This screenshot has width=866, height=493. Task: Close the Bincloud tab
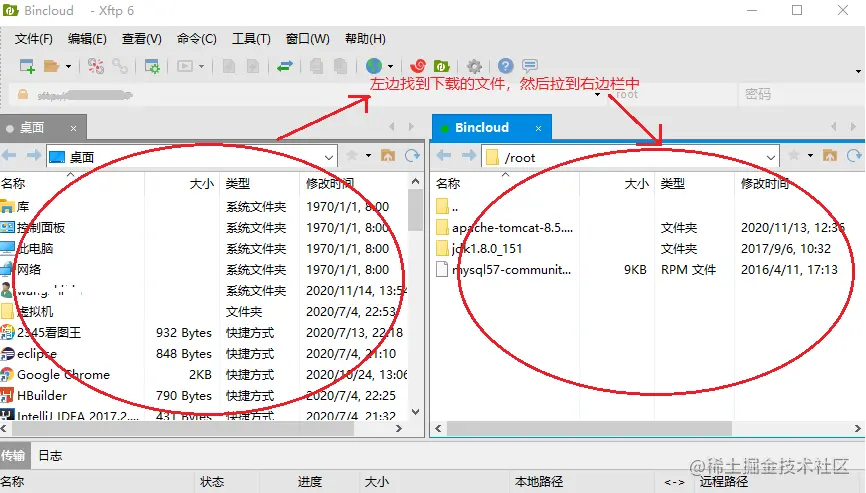click(538, 128)
